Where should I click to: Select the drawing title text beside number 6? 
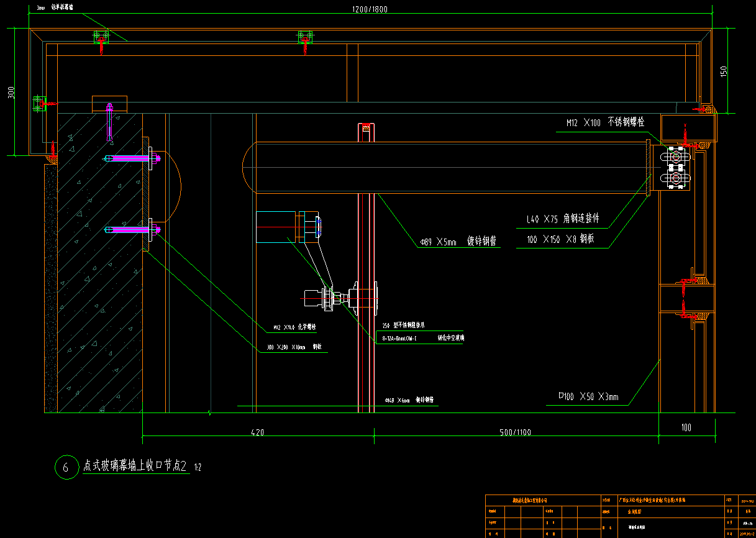[135, 466]
